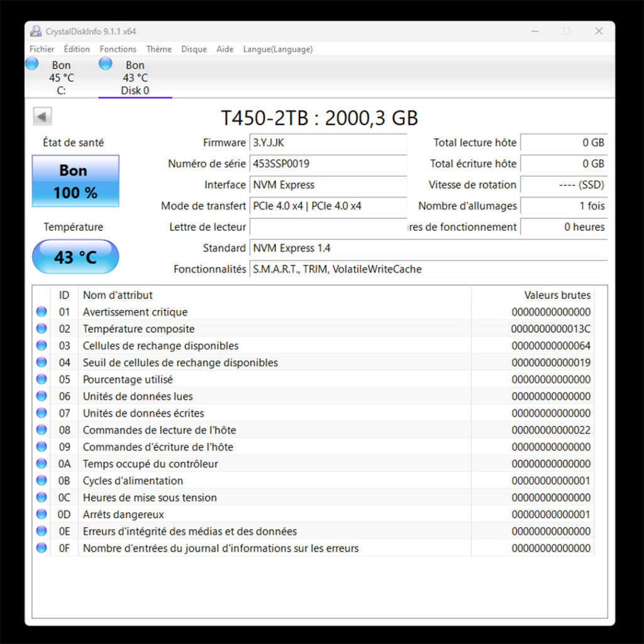Switch to the C: drive tab
The image size is (644, 644).
coord(61,77)
